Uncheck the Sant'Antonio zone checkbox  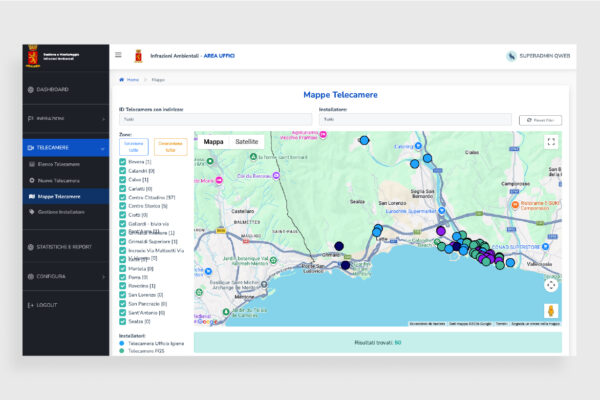pos(122,313)
